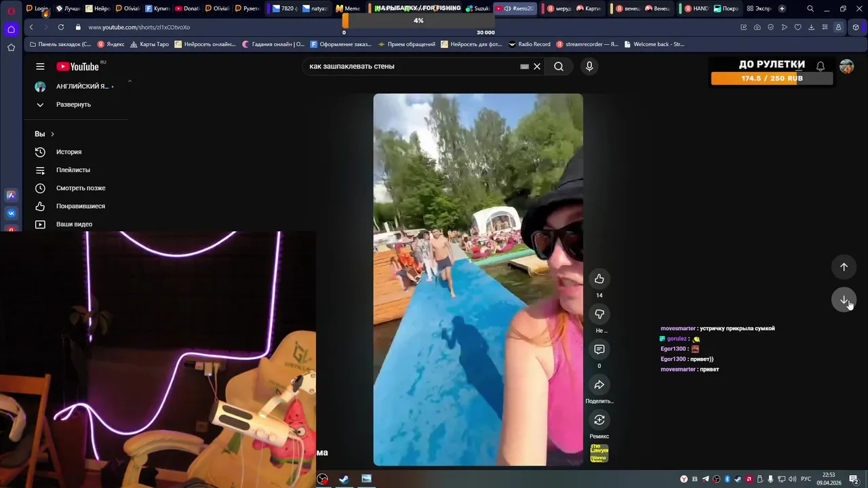
Task: Open the account avatar menu
Action: point(846,66)
